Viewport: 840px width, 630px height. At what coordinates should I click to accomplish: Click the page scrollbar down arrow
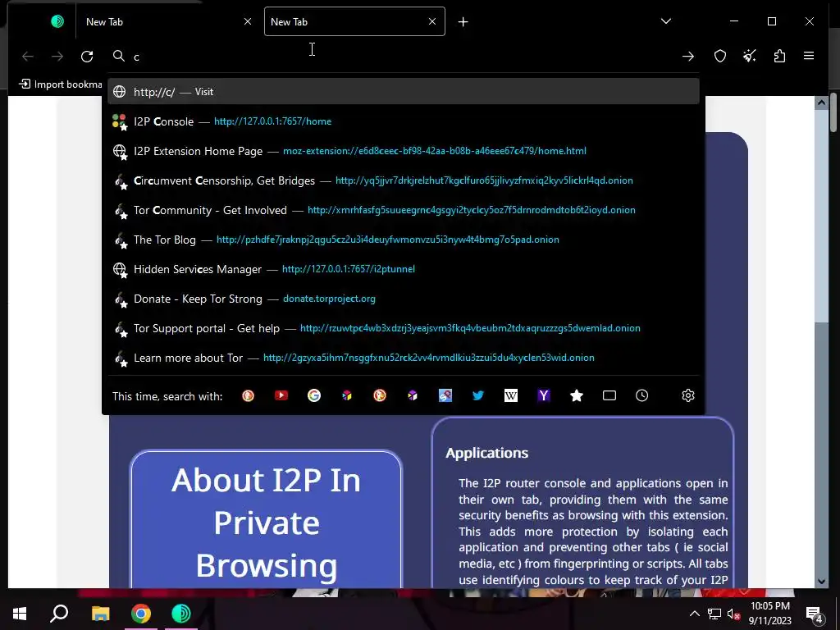821,582
